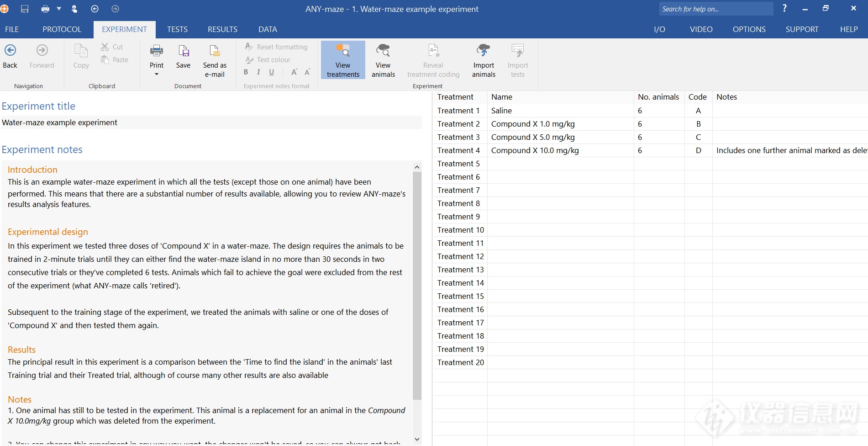Click the experiment notes scrollbar thumb
This screenshot has width=868, height=446.
click(417, 286)
